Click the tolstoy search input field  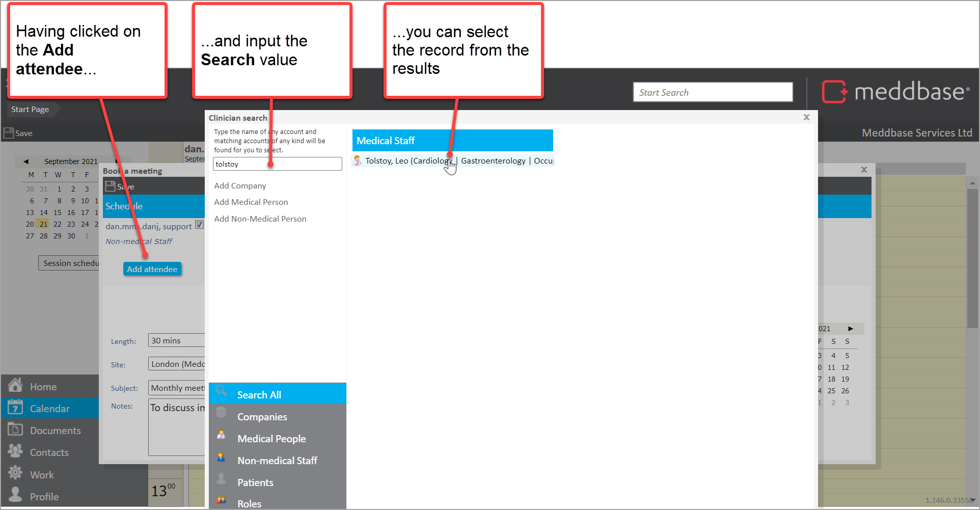277,164
